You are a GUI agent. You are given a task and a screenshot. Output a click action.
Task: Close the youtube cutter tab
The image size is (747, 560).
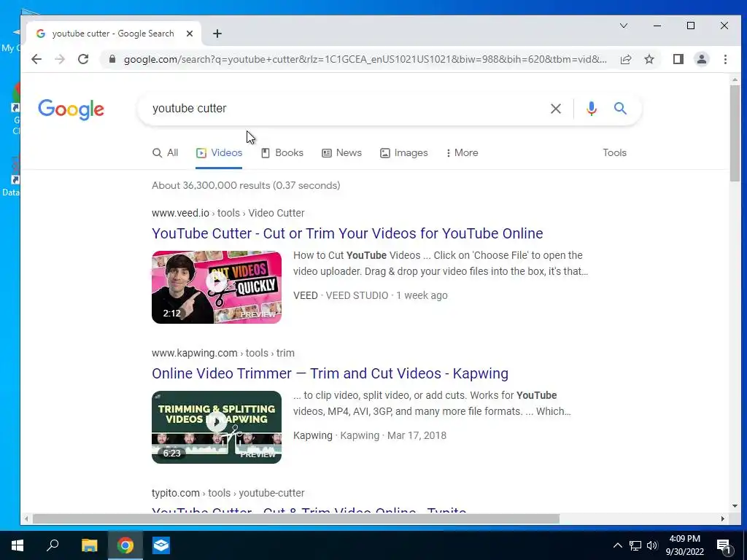pyautogui.click(x=190, y=34)
